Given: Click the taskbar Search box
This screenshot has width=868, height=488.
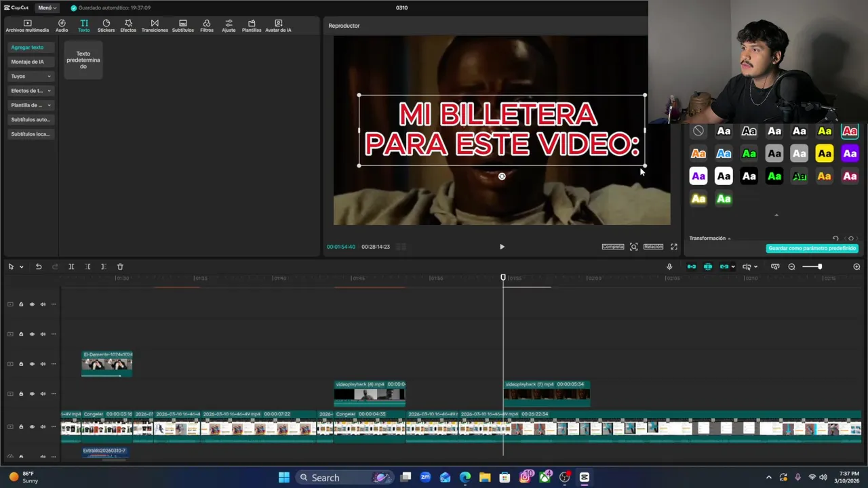Looking at the screenshot, I should 344,478.
